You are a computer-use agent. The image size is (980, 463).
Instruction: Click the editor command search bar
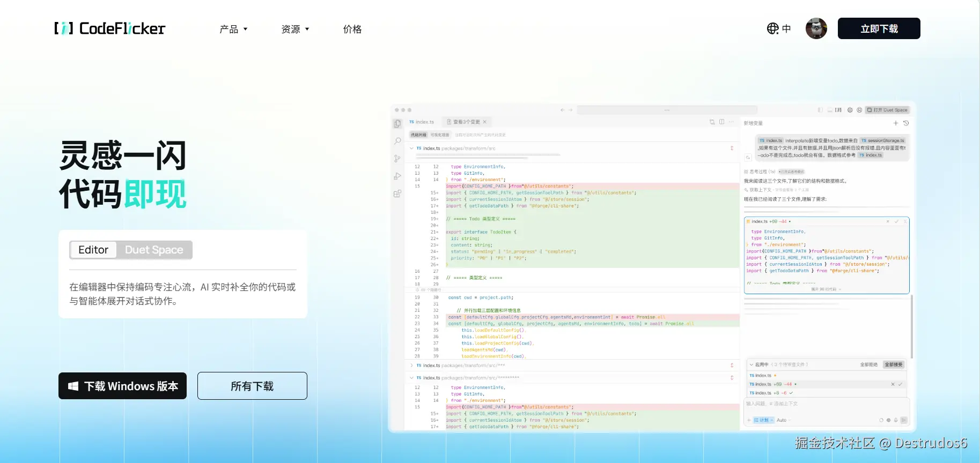click(x=667, y=110)
